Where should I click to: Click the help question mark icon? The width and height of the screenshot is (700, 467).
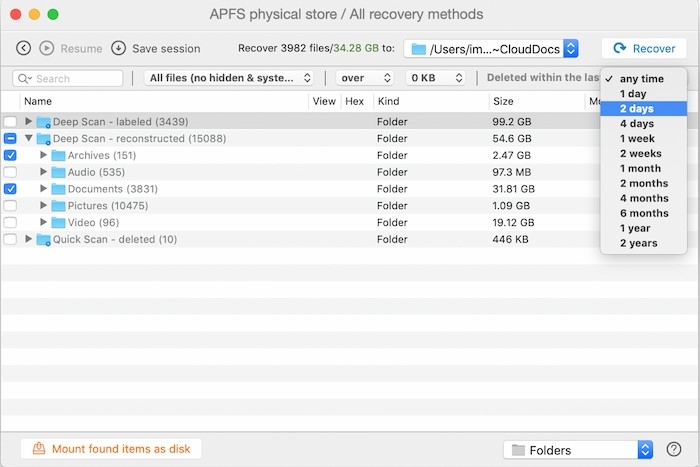[x=674, y=449]
